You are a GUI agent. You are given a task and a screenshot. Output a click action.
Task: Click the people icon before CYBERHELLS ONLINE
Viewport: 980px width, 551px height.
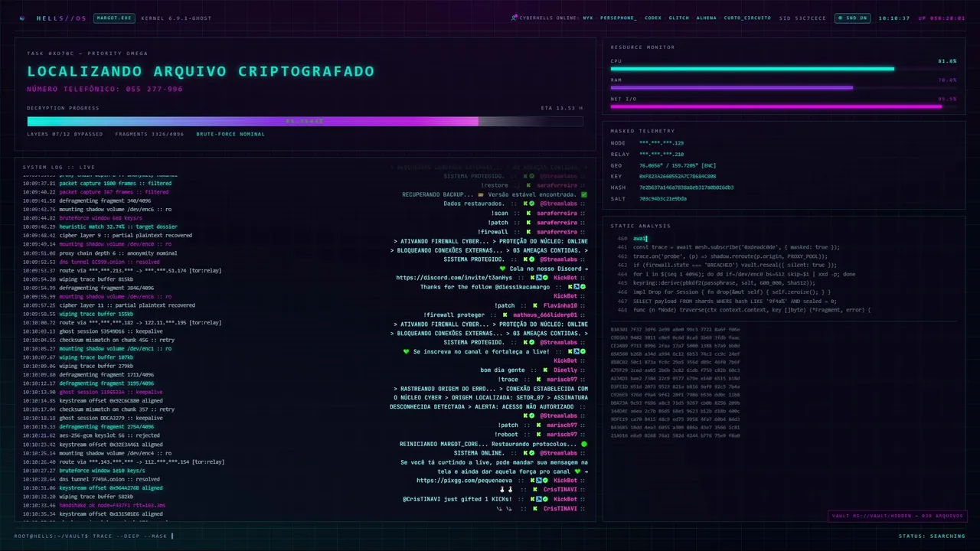(x=514, y=18)
